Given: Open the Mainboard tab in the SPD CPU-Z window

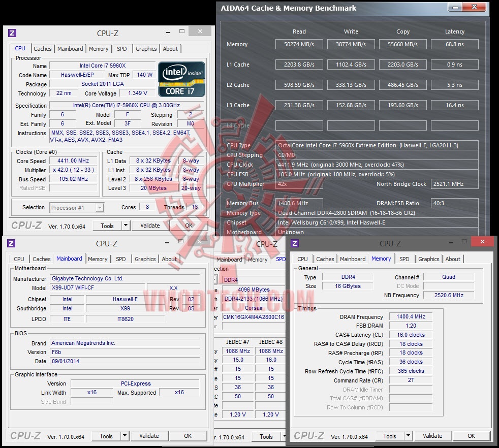Looking at the screenshot, I should click(229, 260).
